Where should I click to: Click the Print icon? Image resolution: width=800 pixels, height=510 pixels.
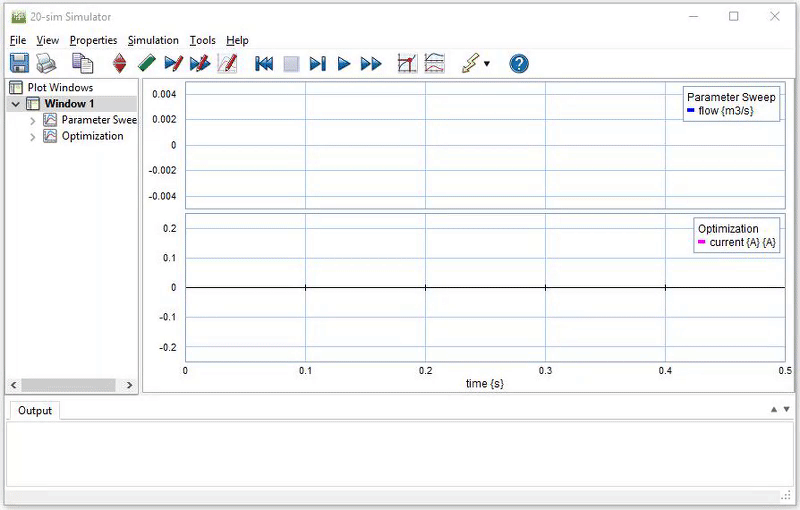tap(46, 64)
